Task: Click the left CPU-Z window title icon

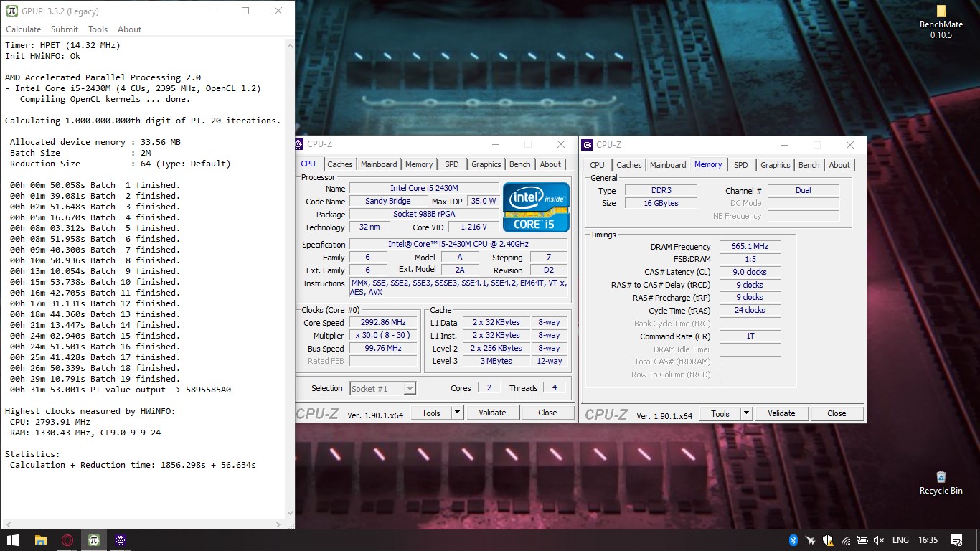Action: coord(299,144)
